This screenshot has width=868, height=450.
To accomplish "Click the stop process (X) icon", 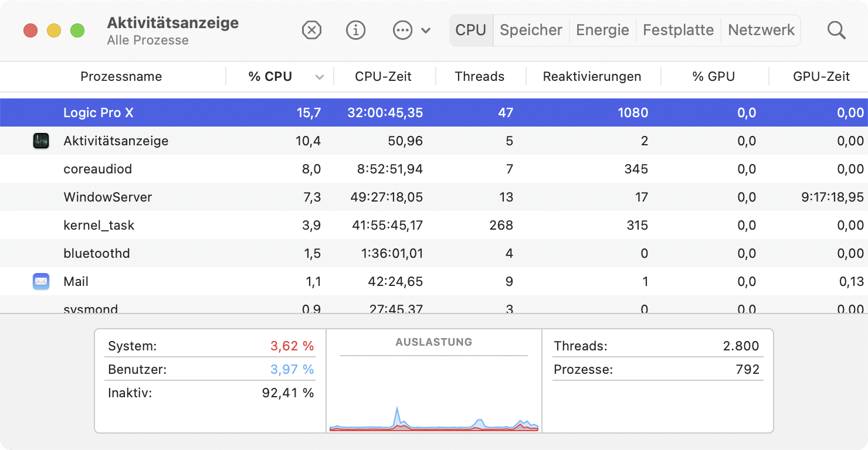I will click(x=311, y=30).
